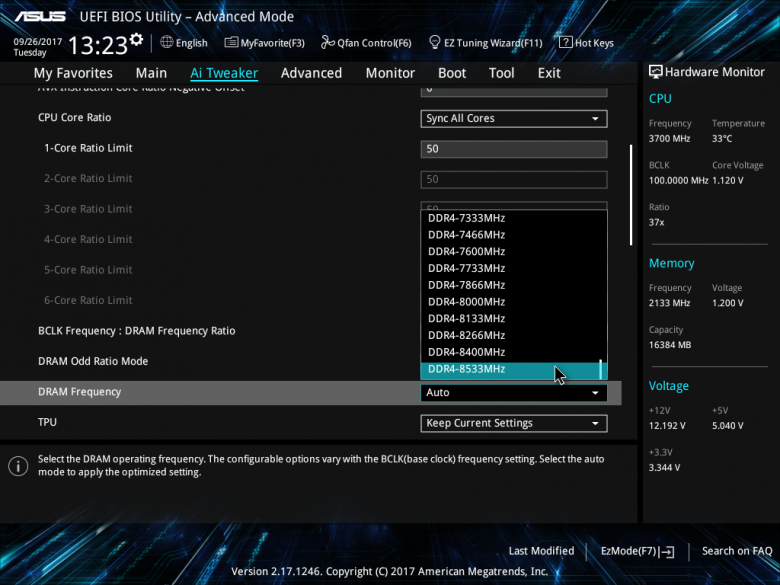Screen dimensions: 780x585
Task: Expand CPU Core Ratio dropdown
Action: pos(514,118)
